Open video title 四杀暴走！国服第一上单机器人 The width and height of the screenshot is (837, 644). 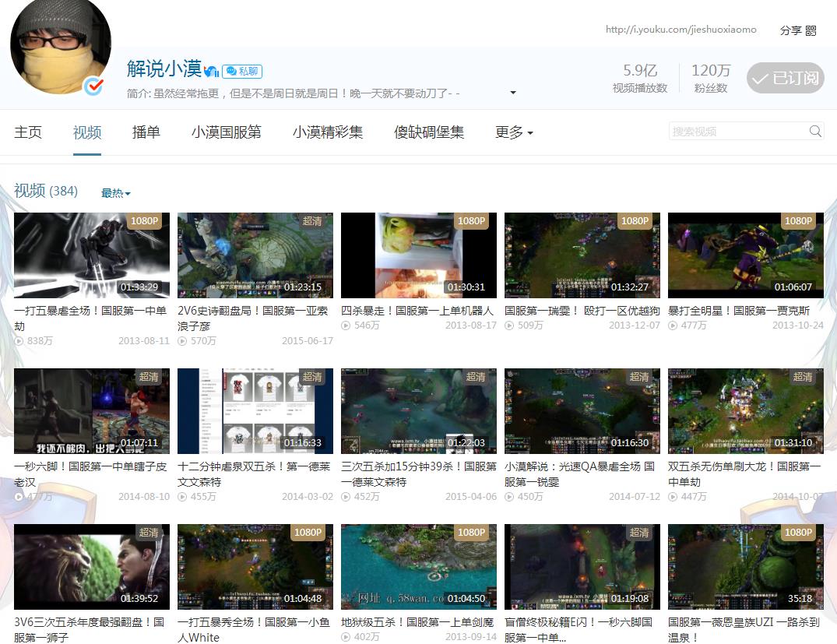[x=417, y=311]
